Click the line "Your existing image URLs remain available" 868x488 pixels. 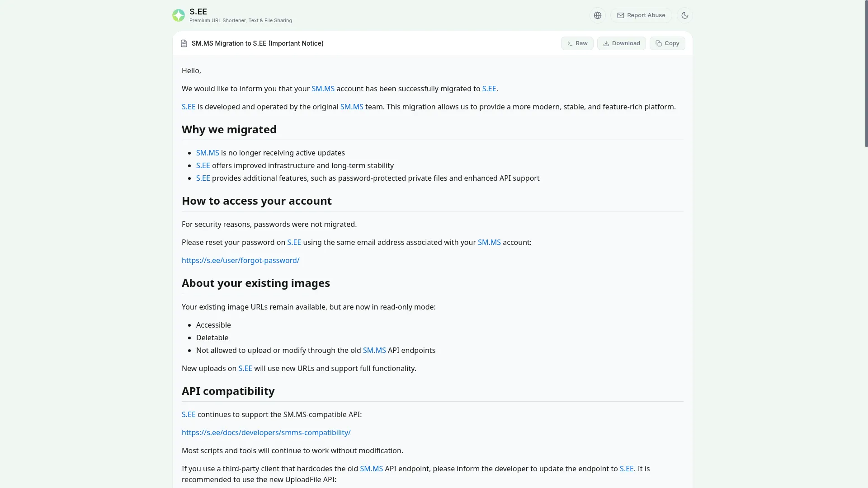309,307
